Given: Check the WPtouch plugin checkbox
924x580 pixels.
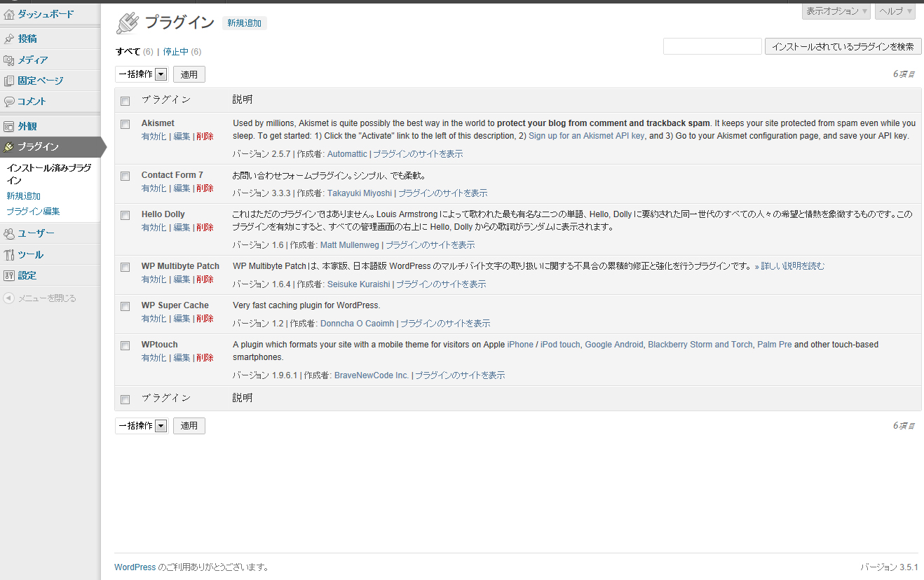Looking at the screenshot, I should [x=125, y=345].
